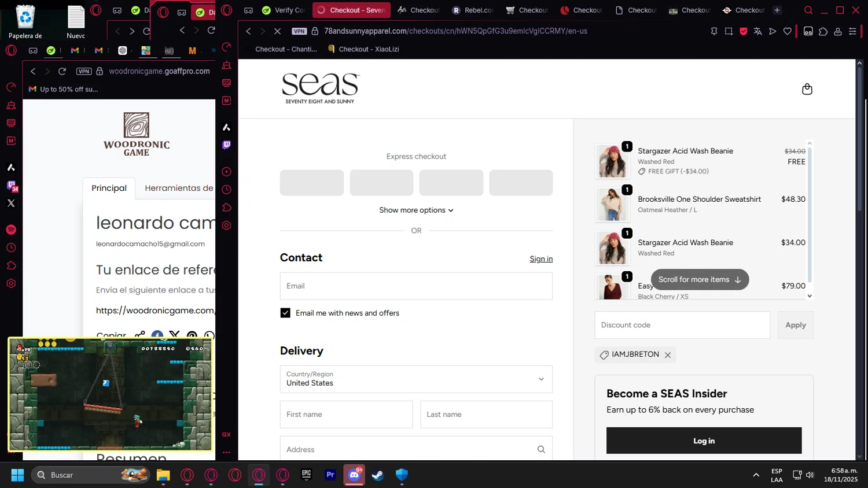Screen dimensions: 868x488
Task: Stop loading the SEAS checkout page
Action: point(277,31)
